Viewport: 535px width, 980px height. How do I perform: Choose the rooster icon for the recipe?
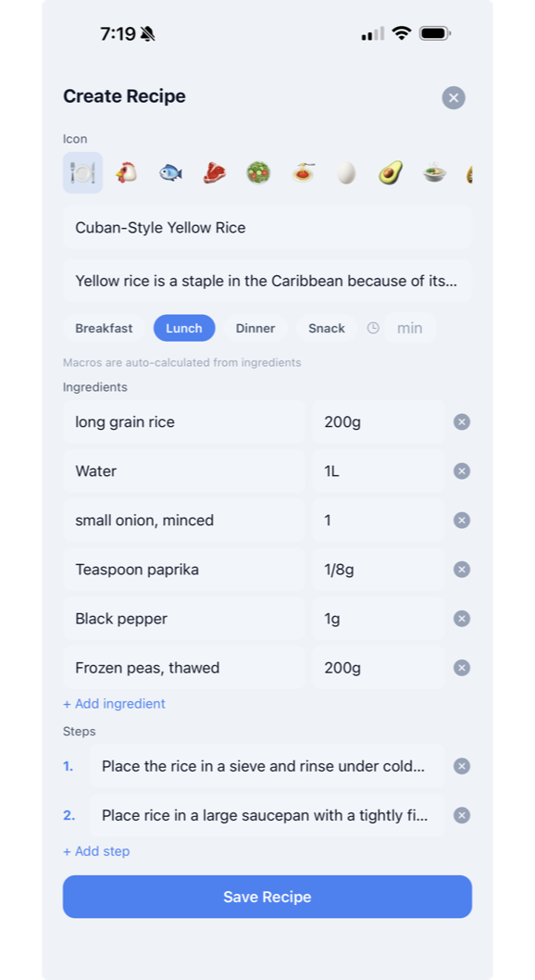point(126,172)
